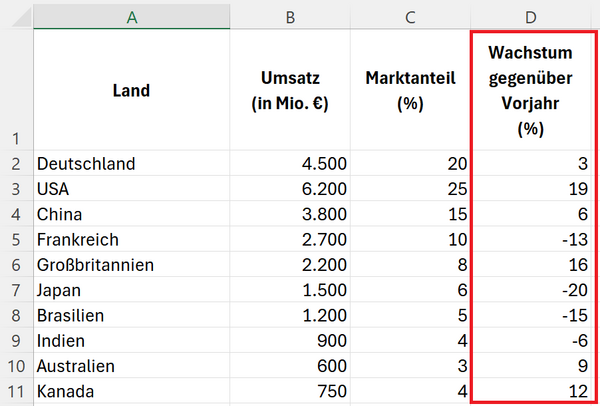Select Indien revenue cell showing 900
Image resolution: width=600 pixels, height=406 pixels.
point(289,341)
